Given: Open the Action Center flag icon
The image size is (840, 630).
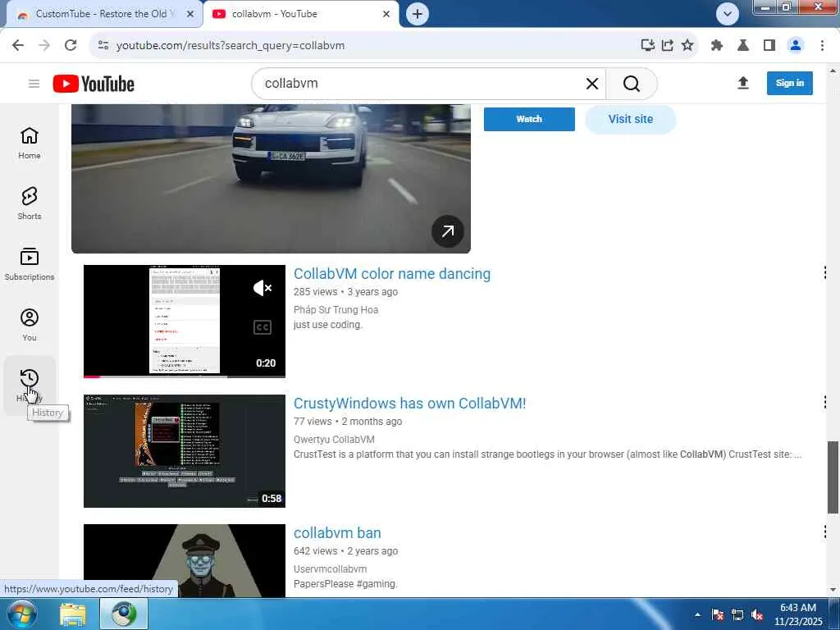Looking at the screenshot, I should [717, 614].
